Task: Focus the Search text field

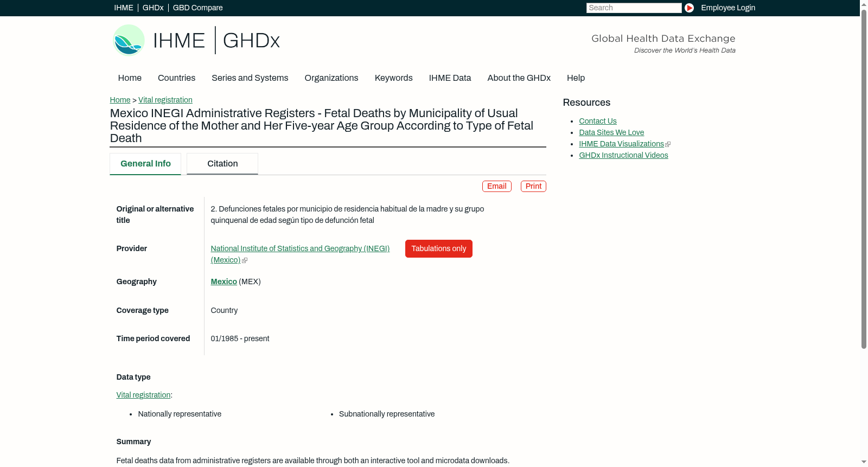Action: 634,8
